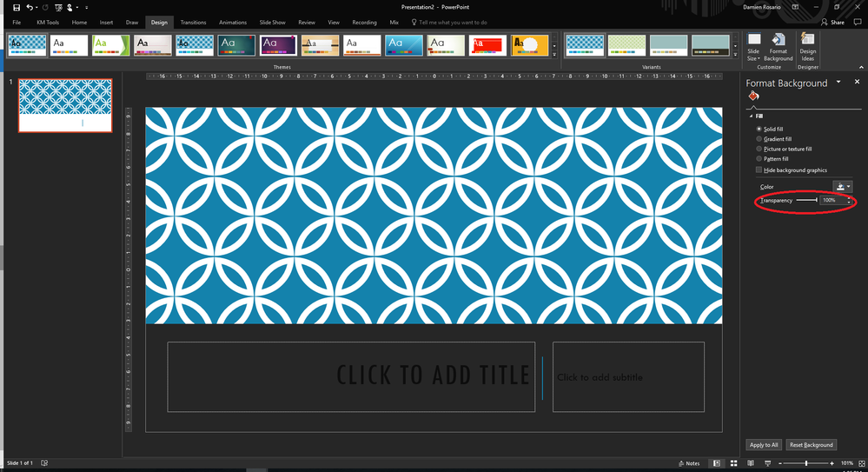Click Reset Background button

[x=811, y=445]
